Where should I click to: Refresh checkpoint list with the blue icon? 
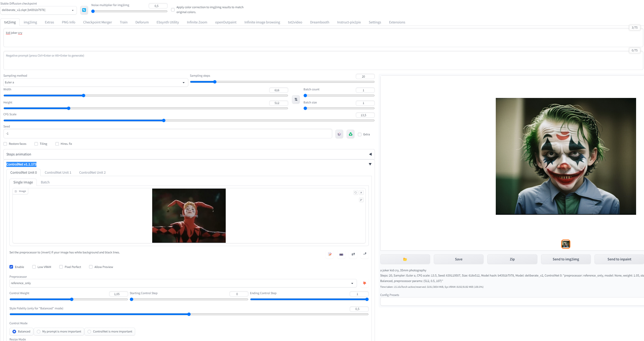[x=84, y=10]
